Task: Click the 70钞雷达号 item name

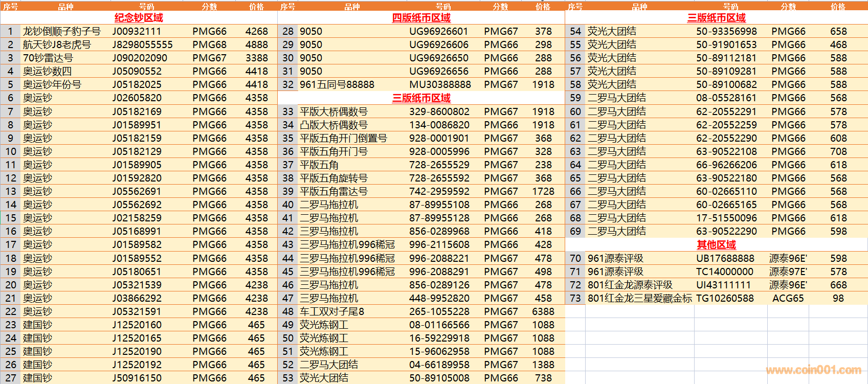Action: (48, 58)
